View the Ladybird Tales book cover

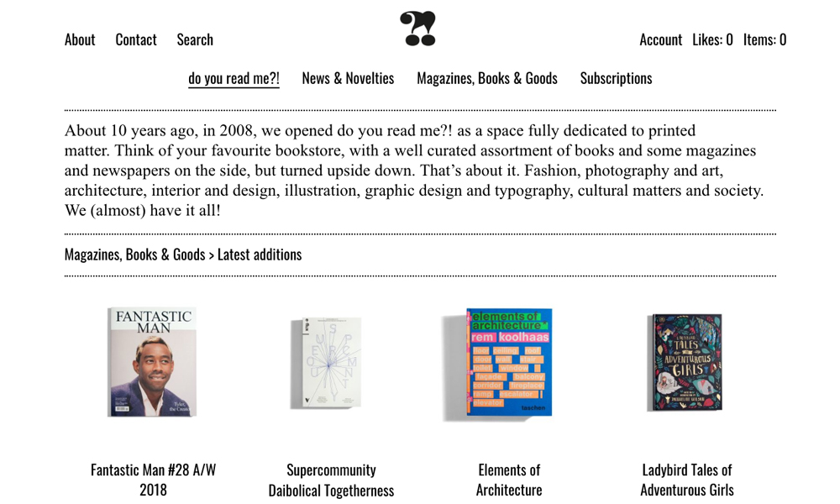click(x=686, y=363)
